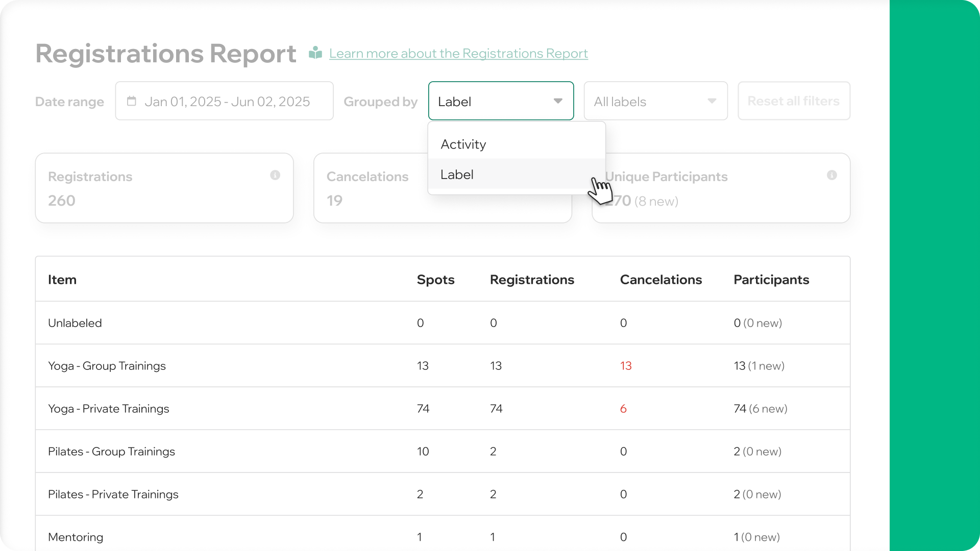Click the calendar icon in date range
Image resolution: width=980 pixels, height=551 pixels.
(x=132, y=101)
